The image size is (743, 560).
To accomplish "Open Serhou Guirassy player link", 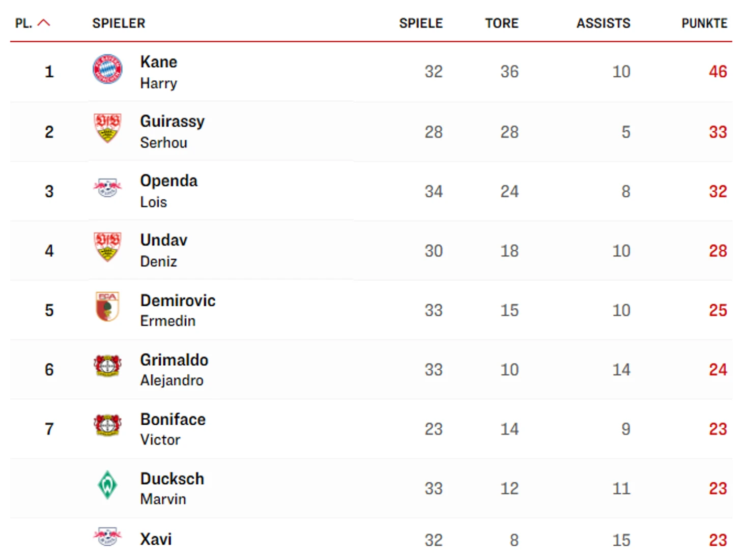I will [x=172, y=131].
